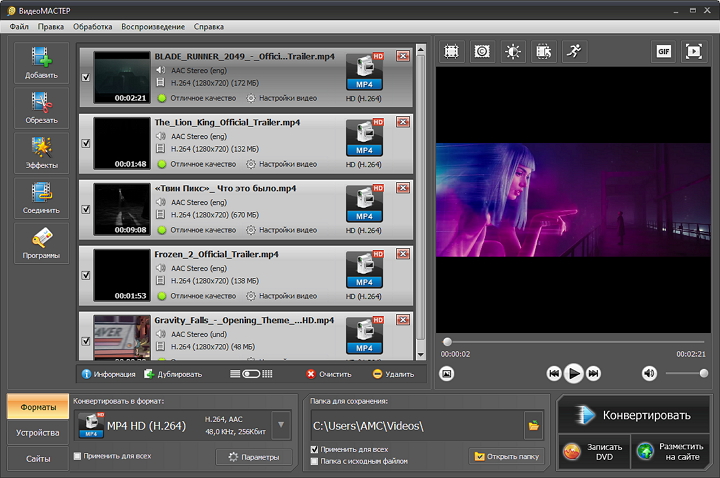The image size is (720, 478).
Task: Uncheck the BLADE_RUNNER_2049 file checkbox
Action: click(x=86, y=77)
